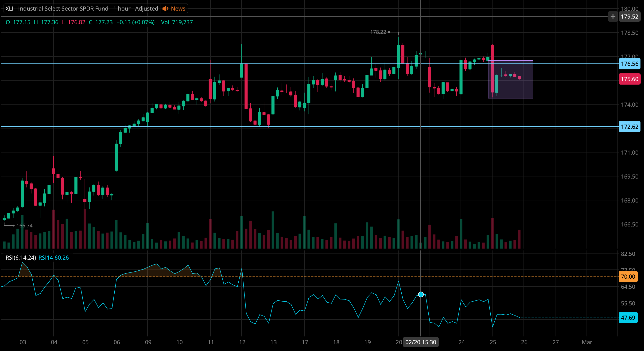Screen dimensions: 644x351
Task: Click the orange 70.00 RSI level tag
Action: (x=628, y=277)
